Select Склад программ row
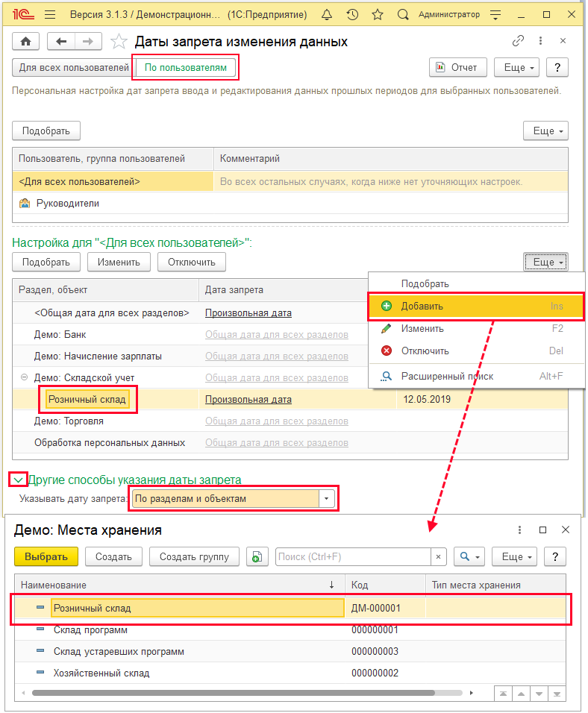Screen dimensions: 588x713 [x=290, y=630]
